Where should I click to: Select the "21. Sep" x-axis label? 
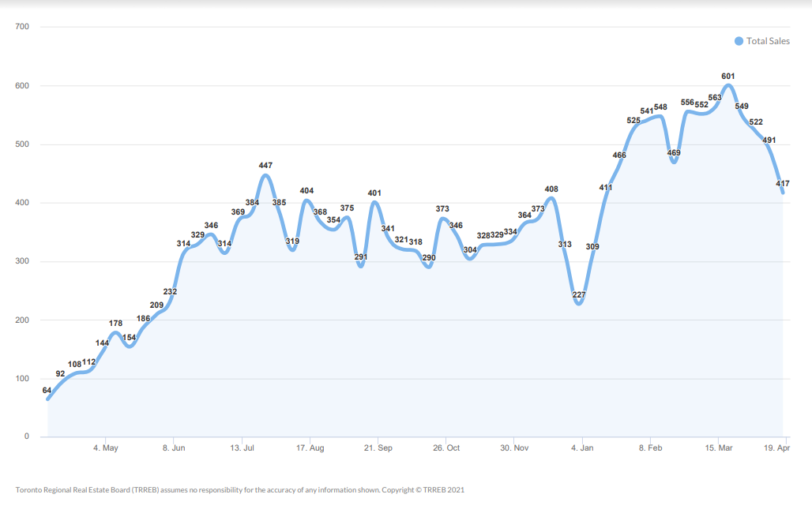coord(378,447)
